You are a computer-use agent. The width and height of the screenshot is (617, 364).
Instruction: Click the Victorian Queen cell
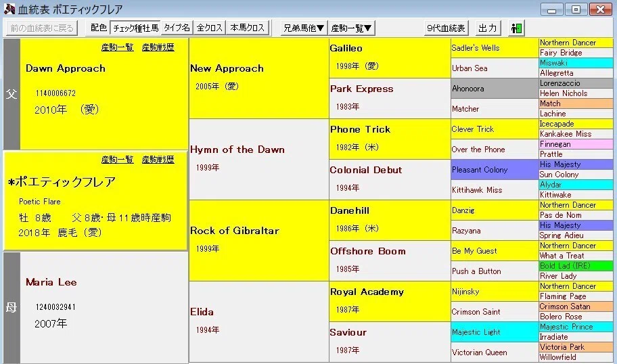(x=495, y=352)
